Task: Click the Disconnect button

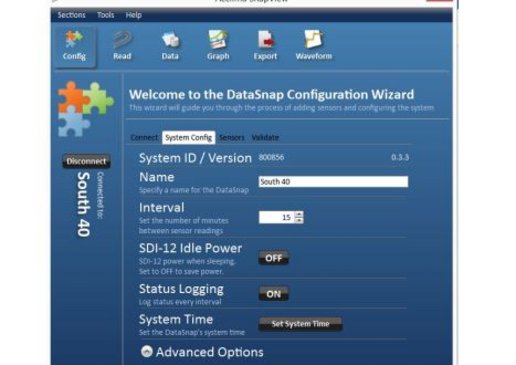Action: coord(86,161)
